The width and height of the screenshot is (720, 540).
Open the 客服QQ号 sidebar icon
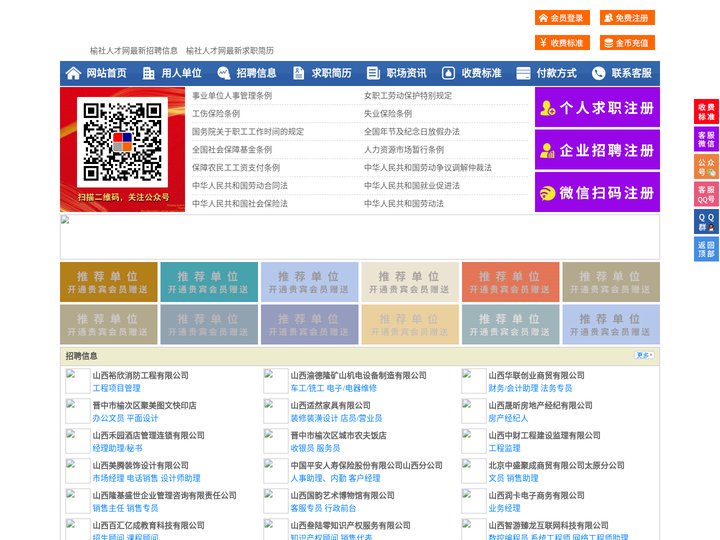point(706,194)
